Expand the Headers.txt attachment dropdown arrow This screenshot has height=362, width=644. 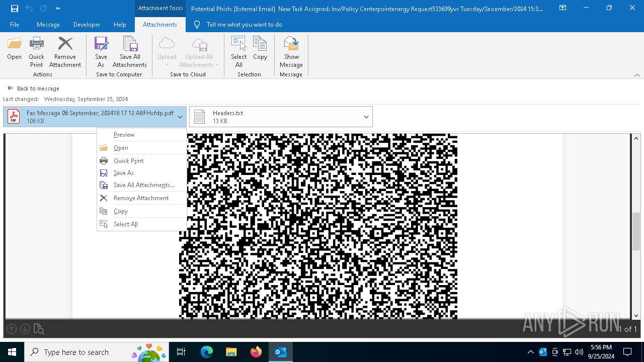[366, 117]
